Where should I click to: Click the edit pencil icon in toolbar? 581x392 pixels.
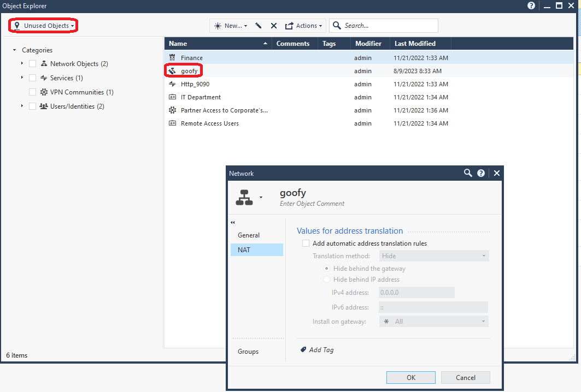tap(259, 26)
